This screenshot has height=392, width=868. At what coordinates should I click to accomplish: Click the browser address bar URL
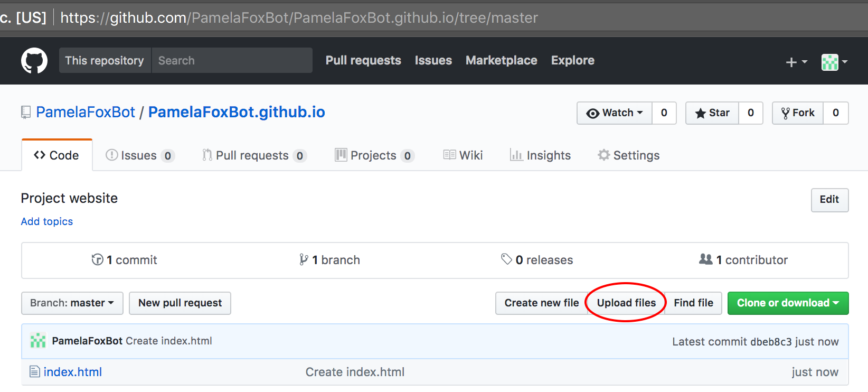click(299, 18)
